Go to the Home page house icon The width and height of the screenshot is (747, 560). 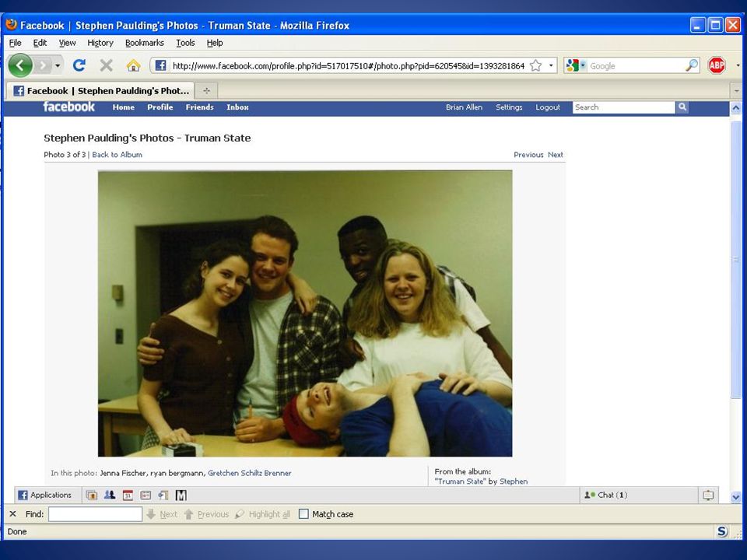[133, 65]
